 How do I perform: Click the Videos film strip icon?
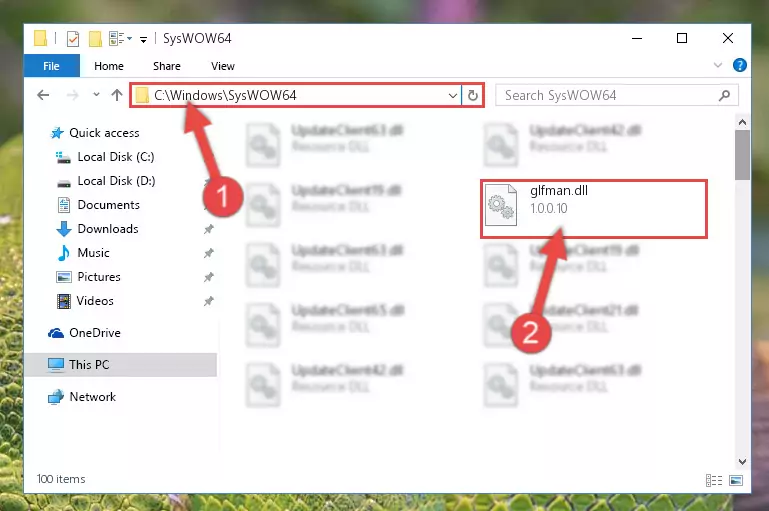(64, 301)
